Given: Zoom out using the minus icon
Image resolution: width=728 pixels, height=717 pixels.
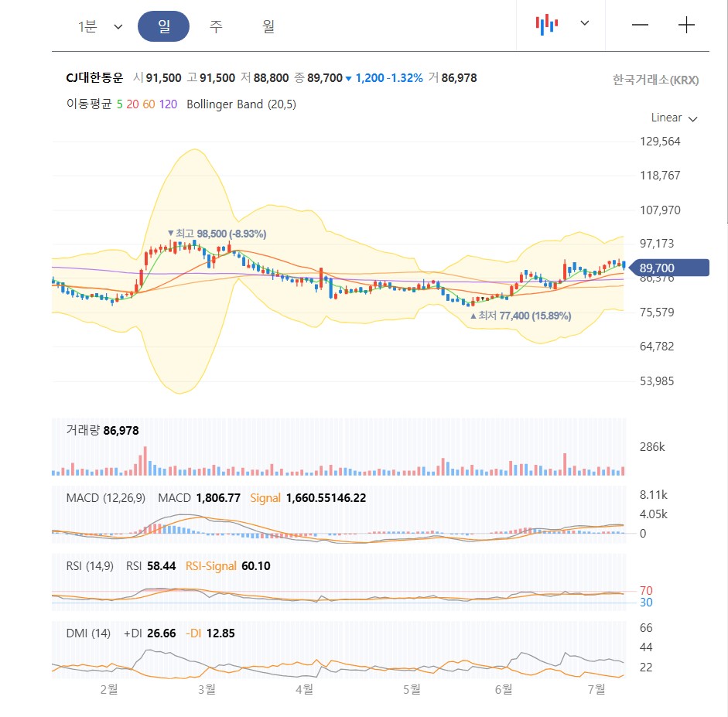Looking at the screenshot, I should point(640,25).
